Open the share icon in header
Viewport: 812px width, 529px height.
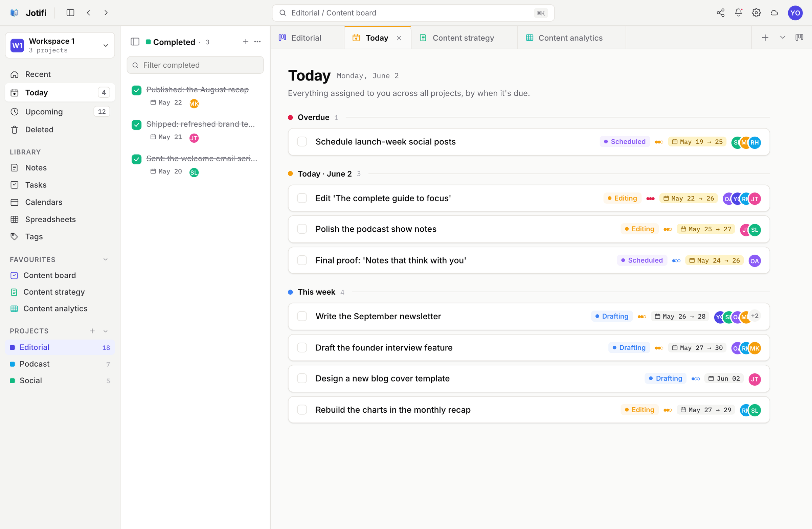pyautogui.click(x=721, y=13)
